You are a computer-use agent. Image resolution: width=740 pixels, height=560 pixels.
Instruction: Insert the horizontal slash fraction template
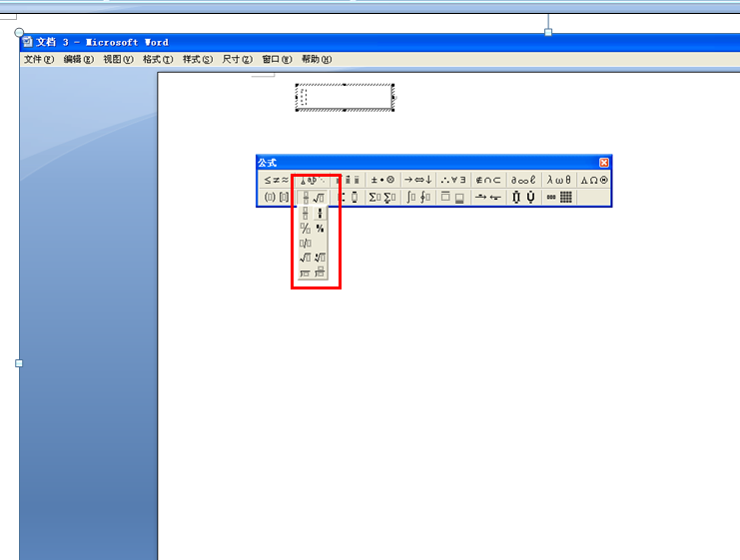pos(306,244)
